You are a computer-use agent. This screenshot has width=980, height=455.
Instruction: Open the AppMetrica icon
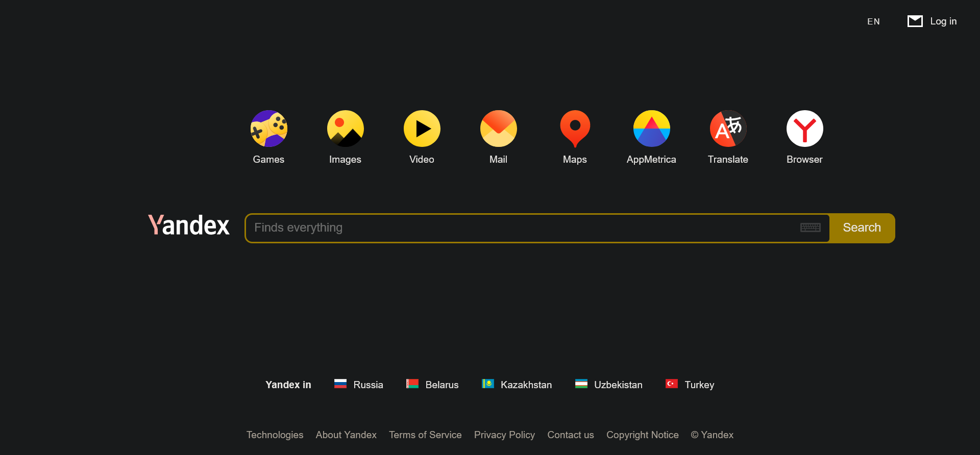[651, 129]
